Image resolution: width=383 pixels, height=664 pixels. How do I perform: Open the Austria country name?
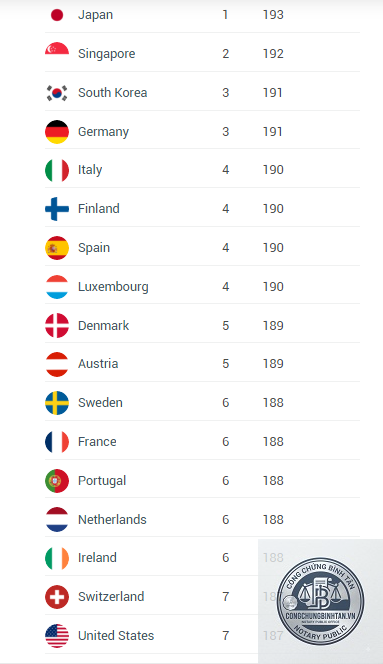pos(98,364)
